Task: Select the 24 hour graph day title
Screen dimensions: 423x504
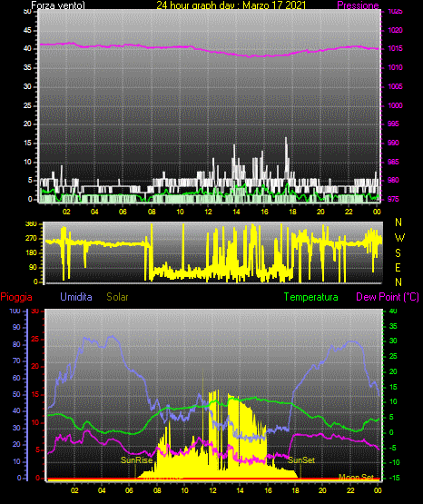Action: pos(231,5)
